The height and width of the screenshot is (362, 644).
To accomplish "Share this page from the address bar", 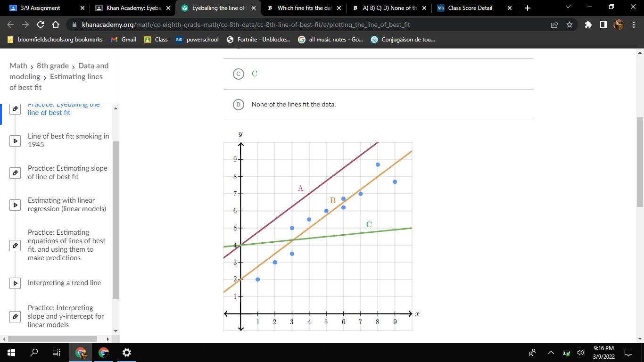I will coord(554,25).
